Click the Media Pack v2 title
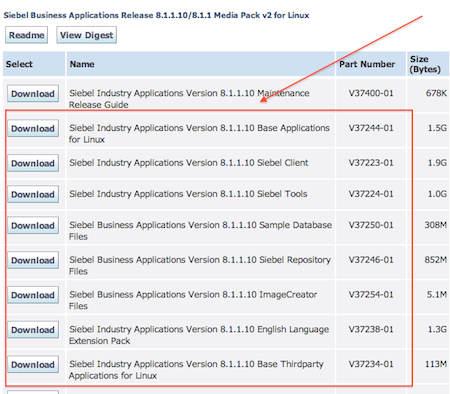This screenshot has height=394, width=450. coord(156,15)
